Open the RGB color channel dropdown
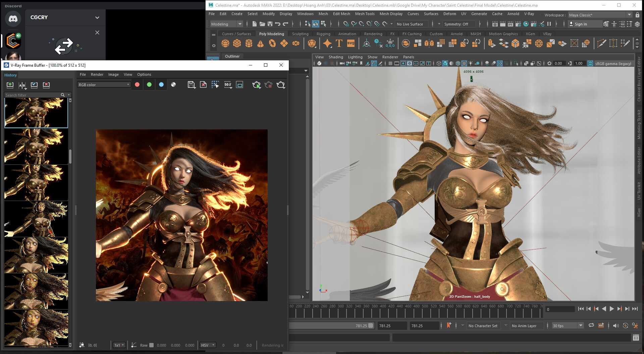 coord(104,85)
